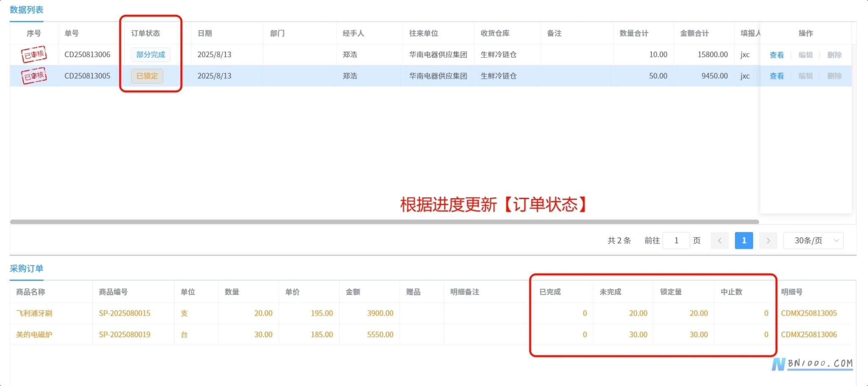Screen dimensions: 868x386
Task: Click 查看 for order CD250813006
Action: (x=776, y=55)
